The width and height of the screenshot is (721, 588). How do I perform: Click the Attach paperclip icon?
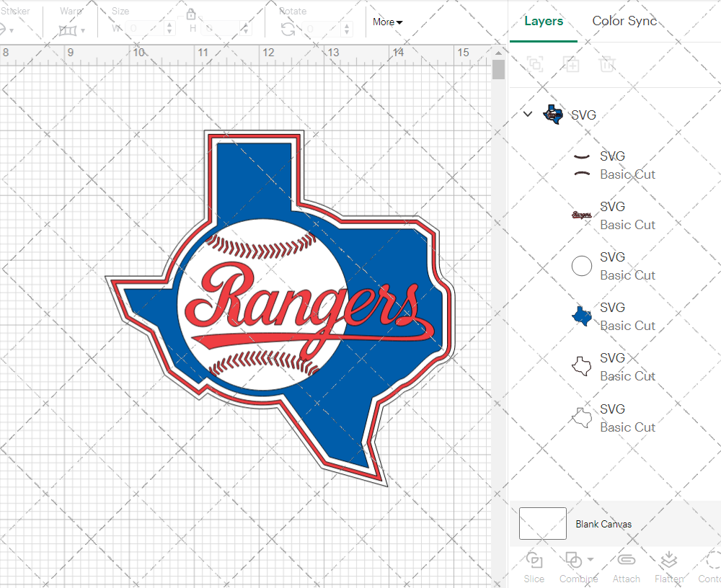pyautogui.click(x=626, y=561)
